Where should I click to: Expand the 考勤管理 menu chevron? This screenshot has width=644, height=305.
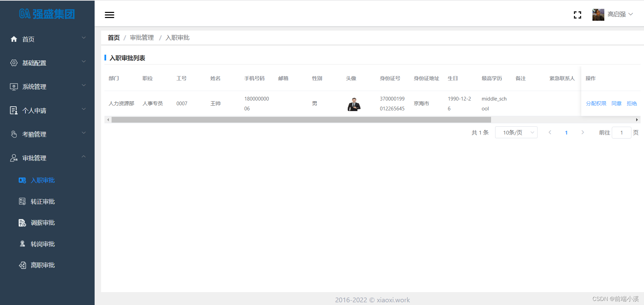click(84, 133)
